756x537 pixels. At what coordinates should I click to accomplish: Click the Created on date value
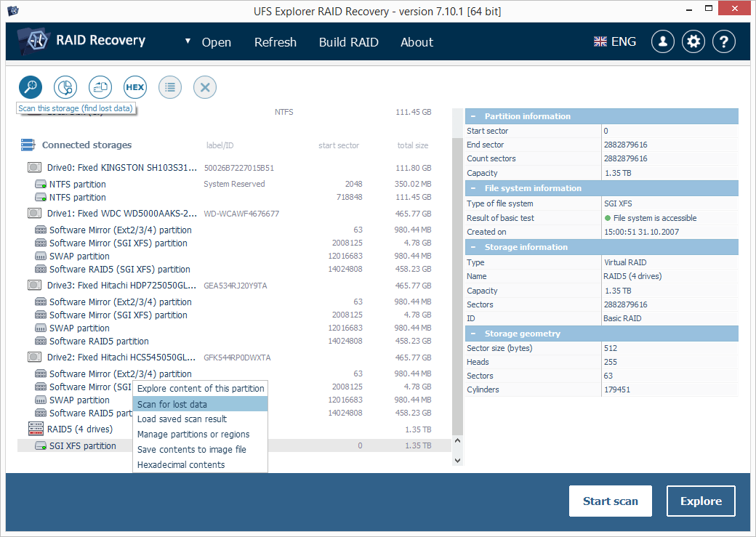click(641, 232)
